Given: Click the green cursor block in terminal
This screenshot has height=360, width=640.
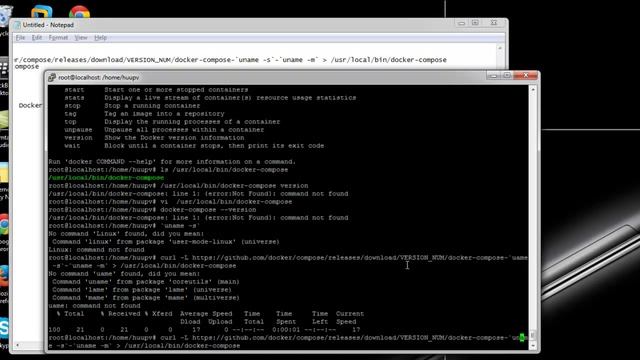Looking at the screenshot, I should (522, 338).
